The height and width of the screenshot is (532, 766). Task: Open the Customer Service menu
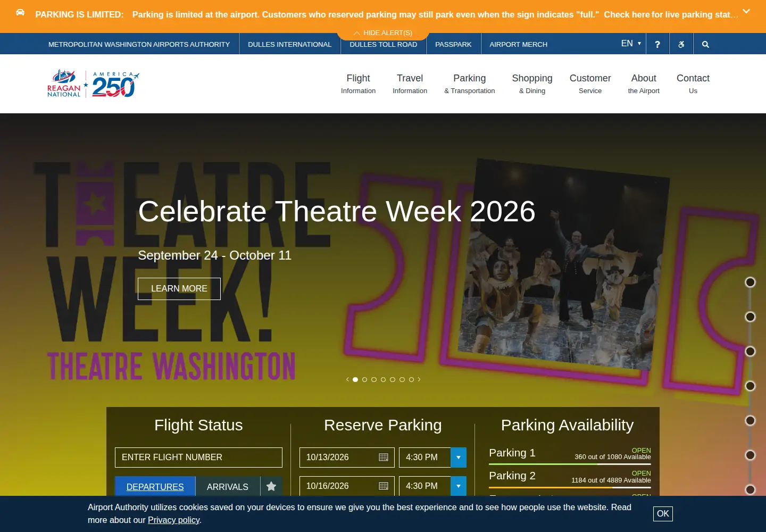coord(590,84)
